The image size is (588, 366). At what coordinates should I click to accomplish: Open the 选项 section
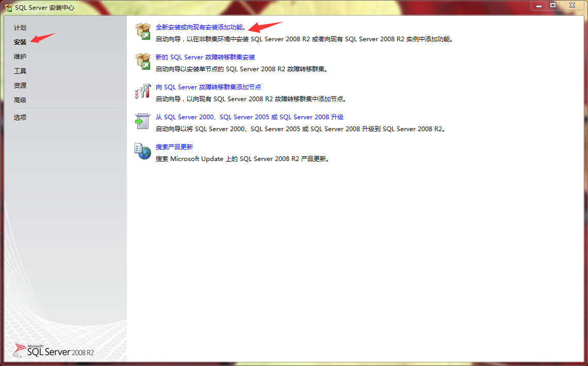point(20,118)
